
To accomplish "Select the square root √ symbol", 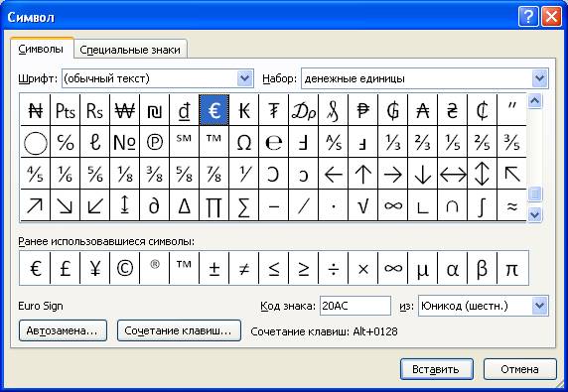I will (363, 205).
